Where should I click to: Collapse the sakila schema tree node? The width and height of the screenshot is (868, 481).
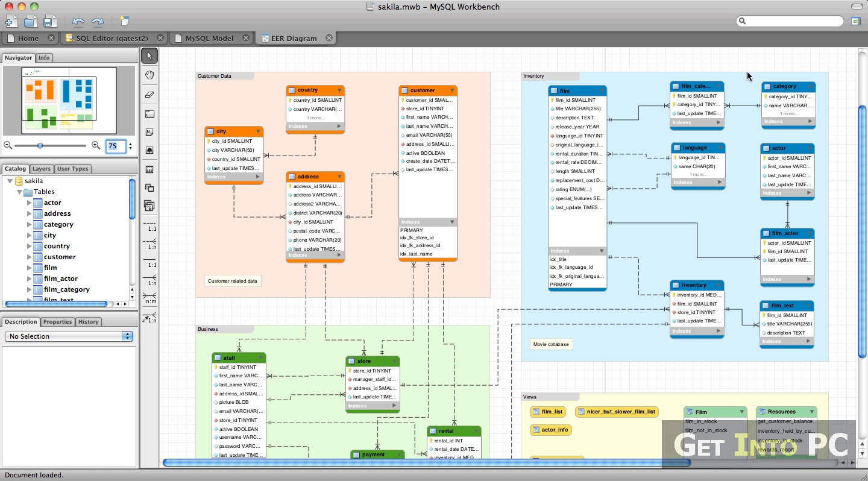click(x=9, y=181)
